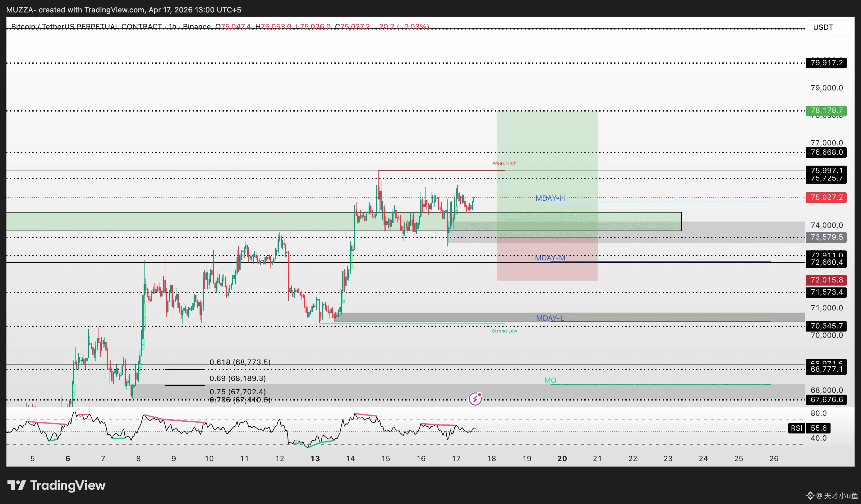Click the date 20 on the time axis
The image size is (861, 504).
[562, 459]
